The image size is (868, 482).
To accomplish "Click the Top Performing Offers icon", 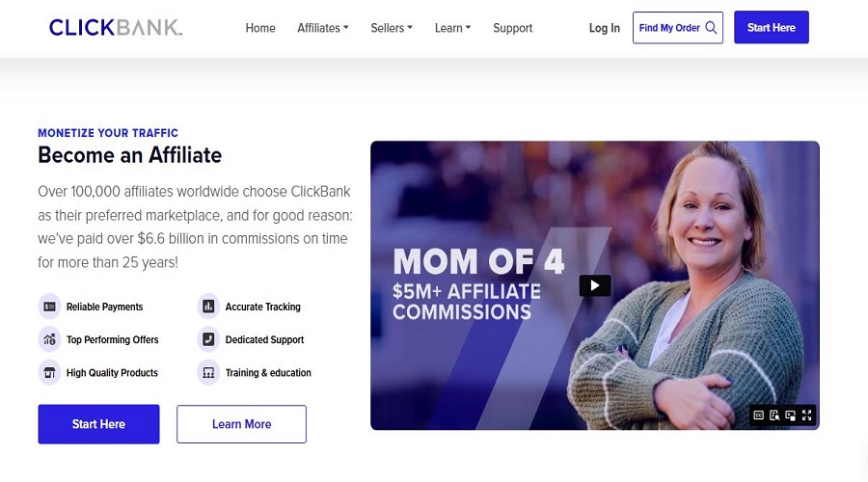I will pos(49,339).
